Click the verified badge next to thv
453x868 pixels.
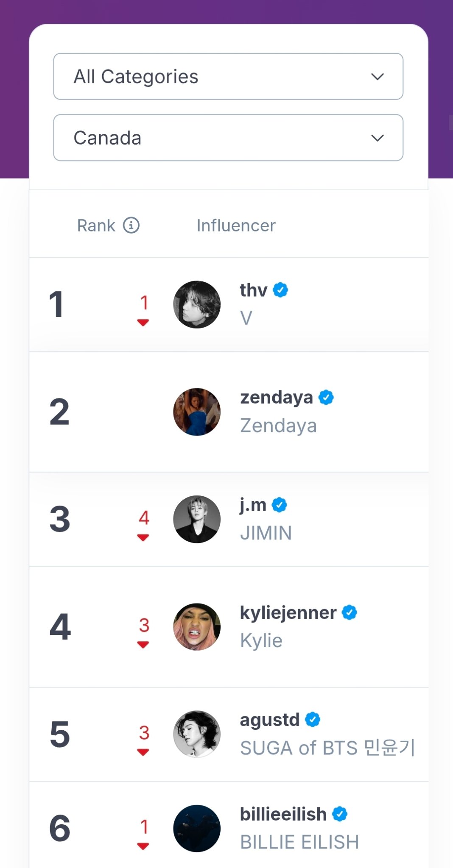280,290
